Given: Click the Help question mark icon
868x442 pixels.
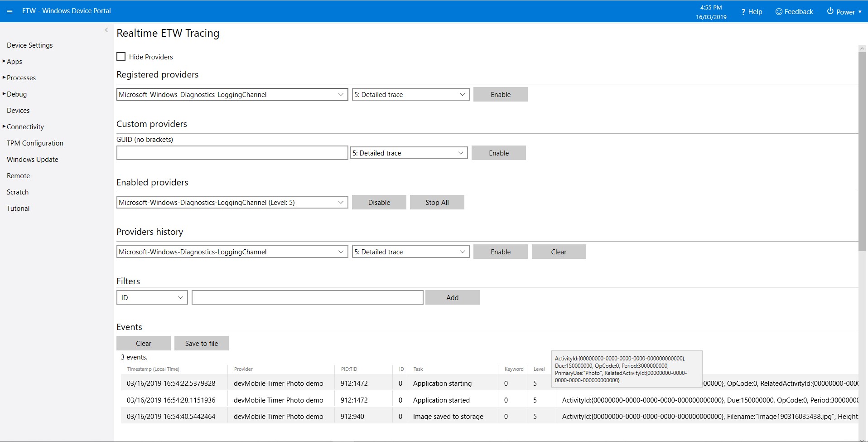Looking at the screenshot, I should pos(743,12).
